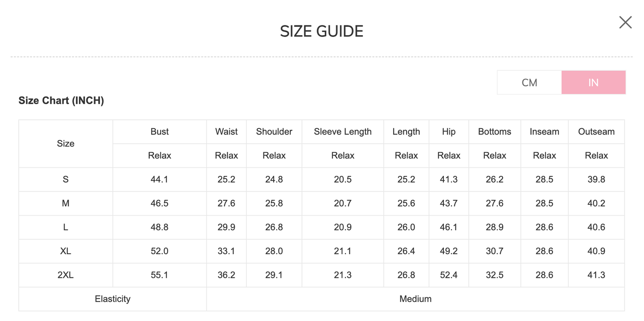
Task: Click the SIZE GUIDE title
Action: [321, 31]
